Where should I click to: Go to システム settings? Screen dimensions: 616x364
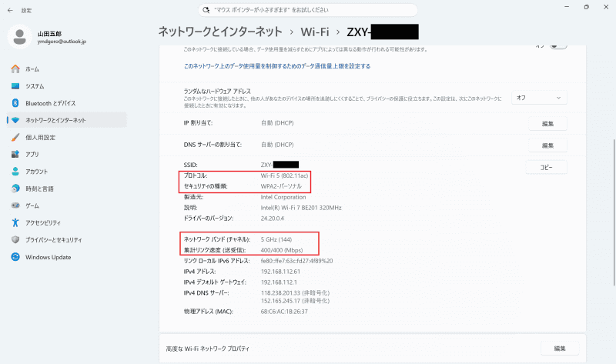pyautogui.click(x=67, y=86)
